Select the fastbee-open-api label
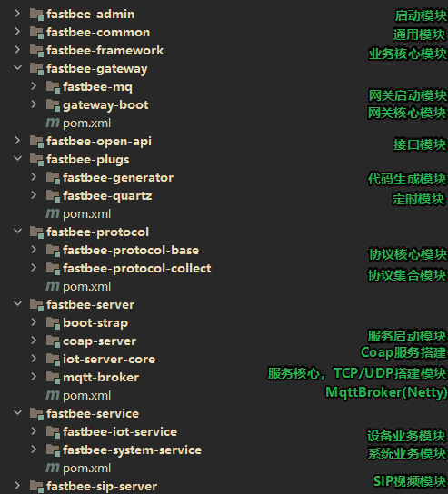448x494 pixels. click(x=99, y=142)
